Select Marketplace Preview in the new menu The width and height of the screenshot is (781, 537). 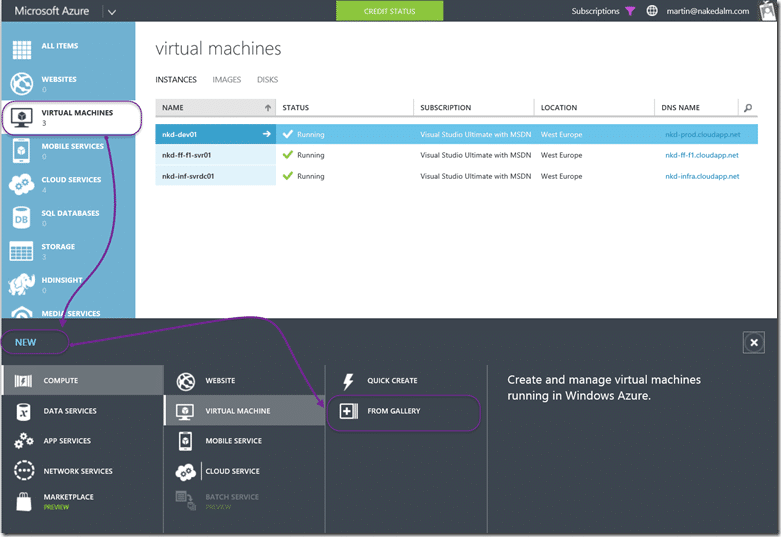[83, 502]
